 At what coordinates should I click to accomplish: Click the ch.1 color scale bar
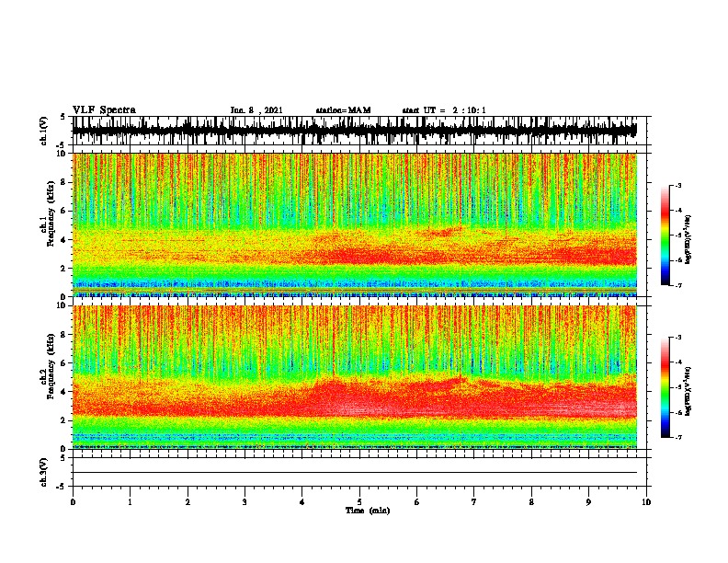665,236
